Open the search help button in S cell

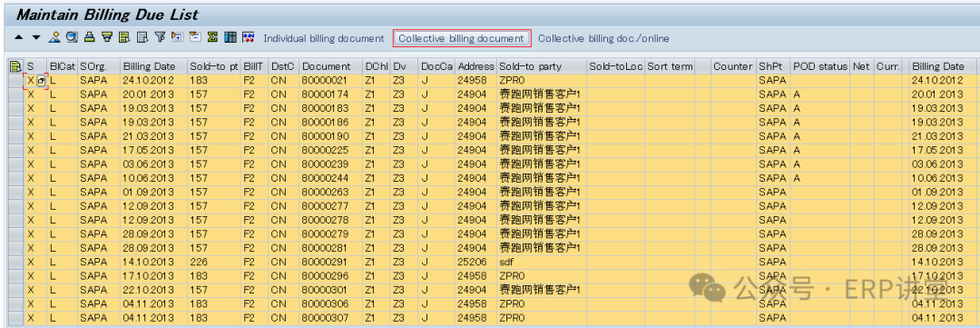(x=41, y=81)
